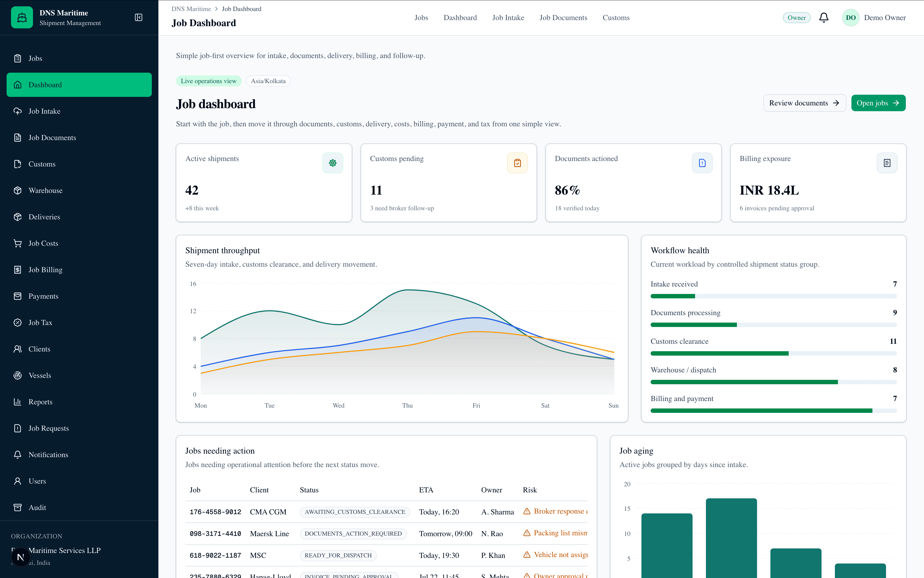Click the green Open jobs button
Image resolution: width=924 pixels, height=578 pixels.
pos(878,103)
